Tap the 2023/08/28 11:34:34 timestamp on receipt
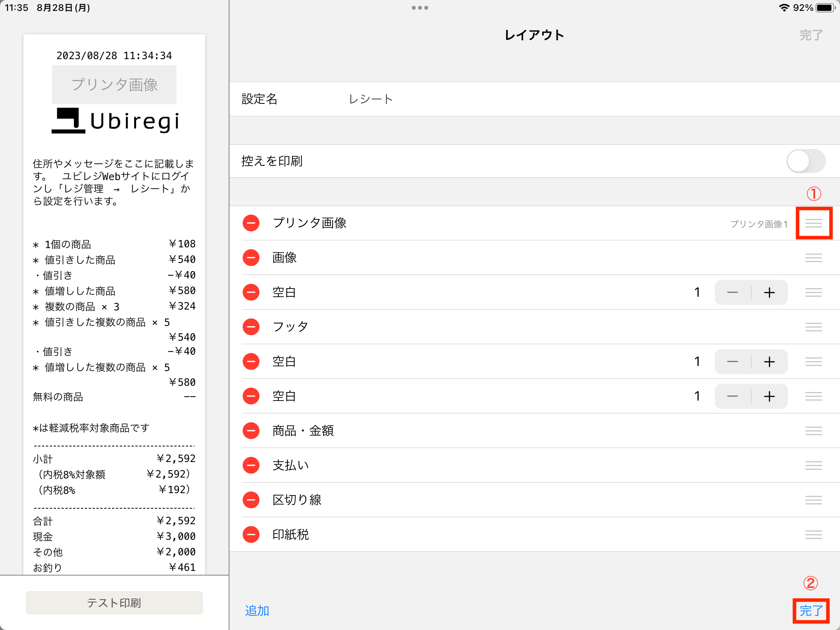The width and height of the screenshot is (840, 630). pyautogui.click(x=114, y=56)
